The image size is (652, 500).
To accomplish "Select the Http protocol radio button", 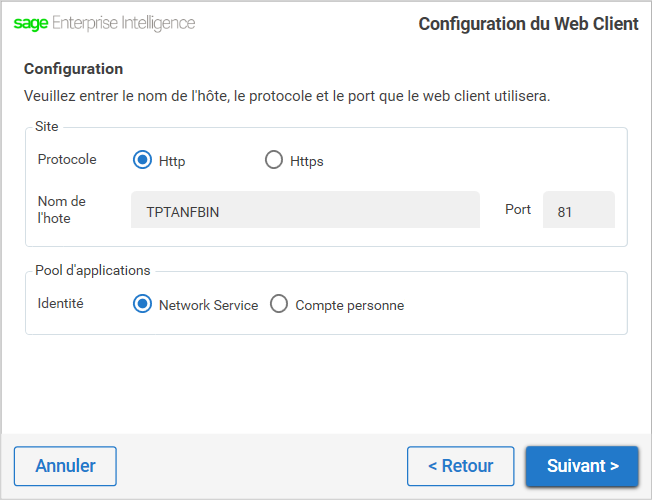I will (x=142, y=160).
